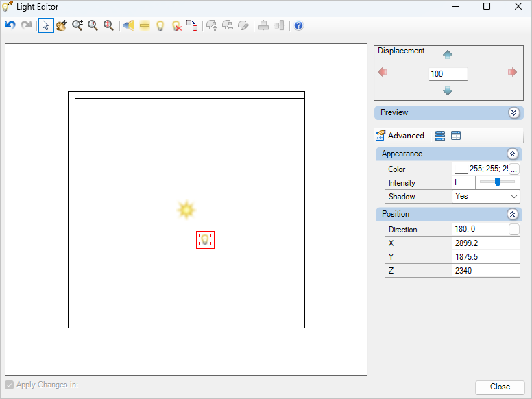Click the Direction property label
Viewport: 532px width, 399px height.
click(x=402, y=230)
